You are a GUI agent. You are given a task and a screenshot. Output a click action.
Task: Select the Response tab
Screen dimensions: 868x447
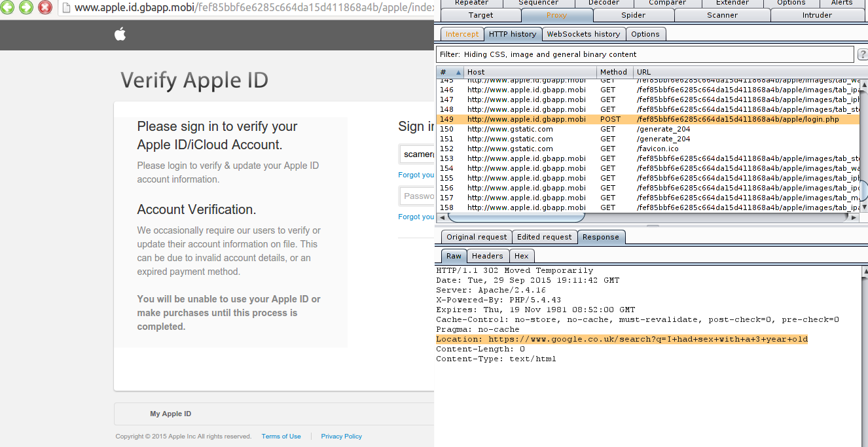(x=601, y=237)
